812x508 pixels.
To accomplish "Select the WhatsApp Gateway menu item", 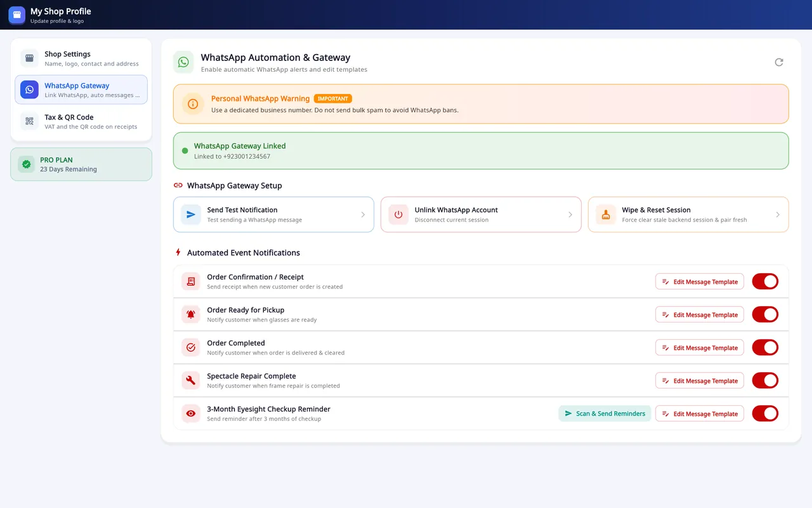I will pos(81,90).
